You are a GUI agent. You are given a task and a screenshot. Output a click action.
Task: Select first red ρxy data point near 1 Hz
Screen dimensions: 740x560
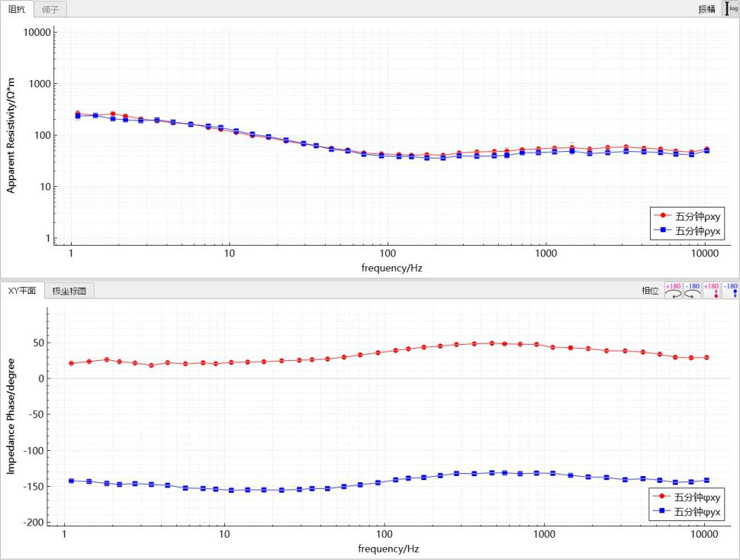78,113
